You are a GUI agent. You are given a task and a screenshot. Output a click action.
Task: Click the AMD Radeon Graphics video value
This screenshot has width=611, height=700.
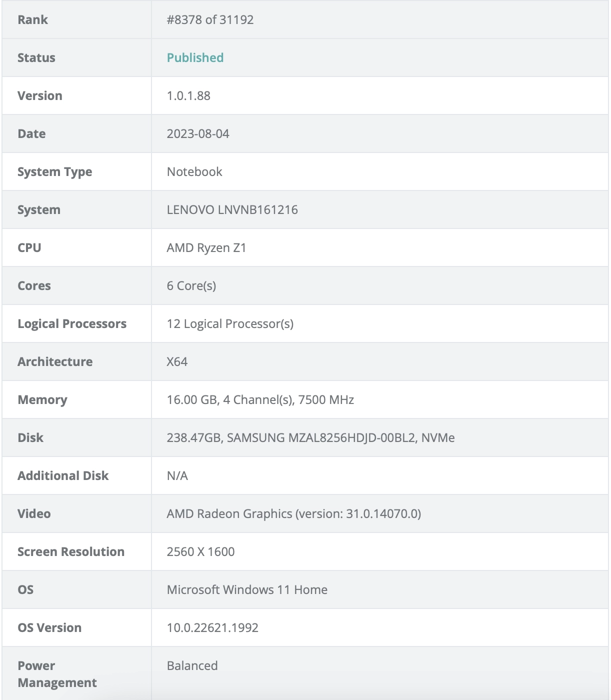[x=293, y=514]
